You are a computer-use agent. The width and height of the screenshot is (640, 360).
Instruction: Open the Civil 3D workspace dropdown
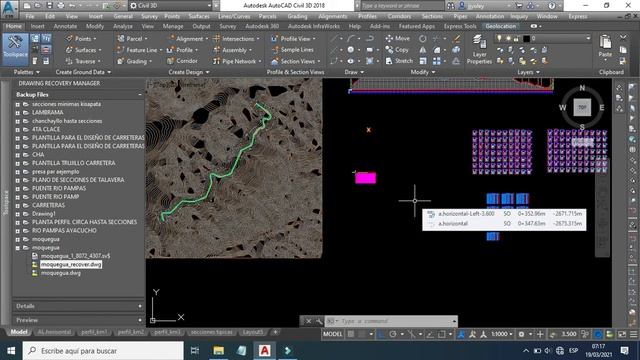click(171, 6)
